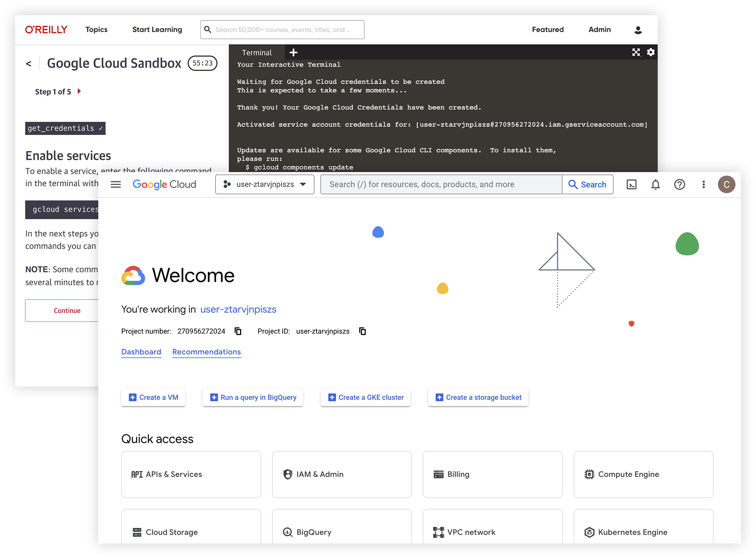Open the Featured menu
The height and width of the screenshot is (559, 756).
(548, 30)
